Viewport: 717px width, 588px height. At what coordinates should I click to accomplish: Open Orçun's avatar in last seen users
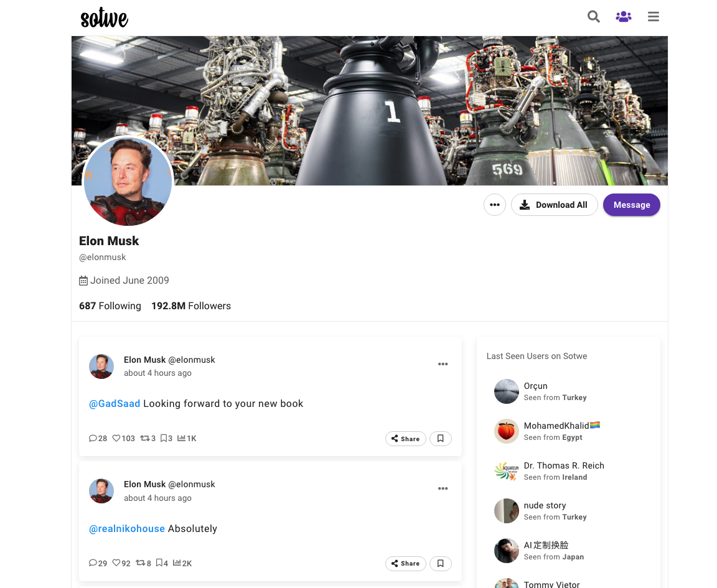(506, 391)
